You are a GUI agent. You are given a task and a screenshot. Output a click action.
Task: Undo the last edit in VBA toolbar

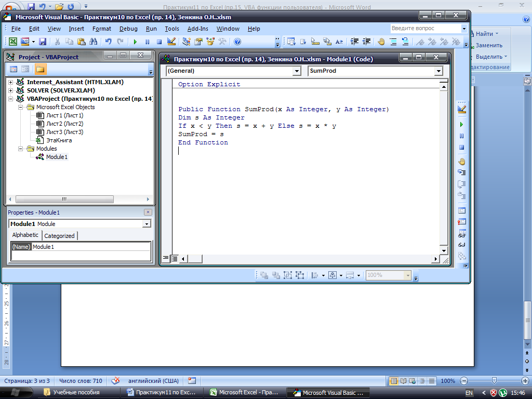coord(109,42)
